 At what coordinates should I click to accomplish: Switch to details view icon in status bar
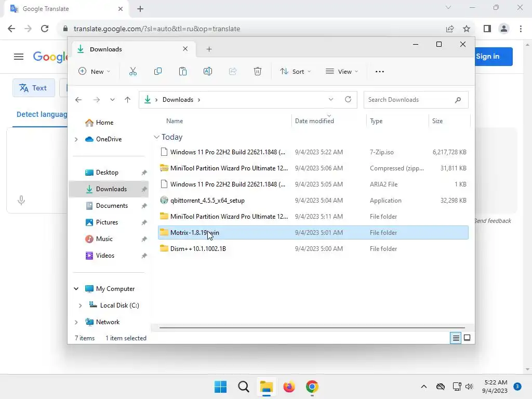tap(456, 338)
